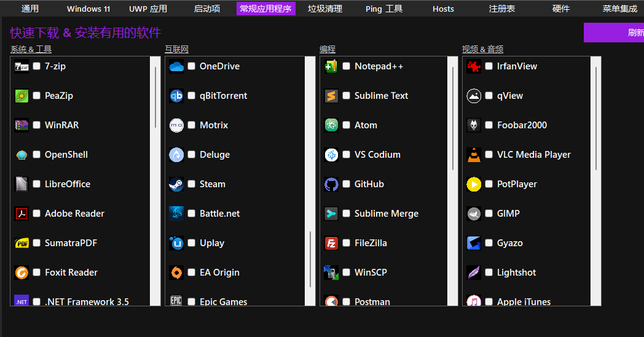644x337 pixels.
Task: Click the PeaZip green icon
Action: [22, 96]
